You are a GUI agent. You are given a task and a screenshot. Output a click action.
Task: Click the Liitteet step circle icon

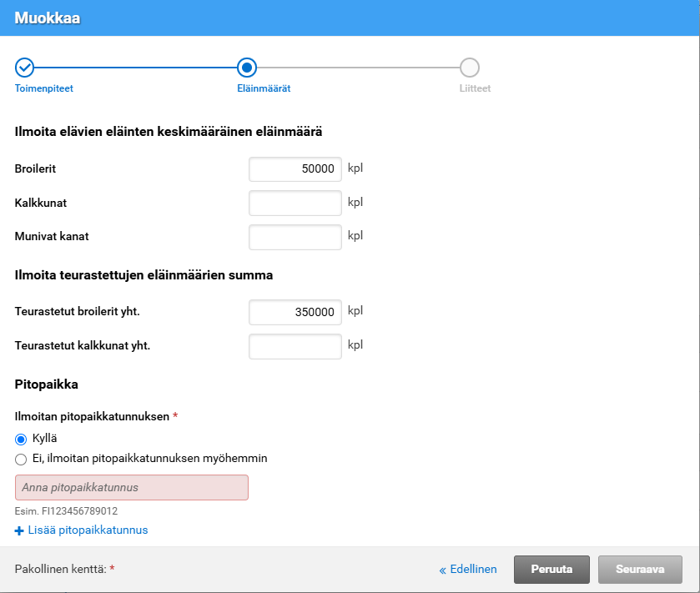point(470,68)
